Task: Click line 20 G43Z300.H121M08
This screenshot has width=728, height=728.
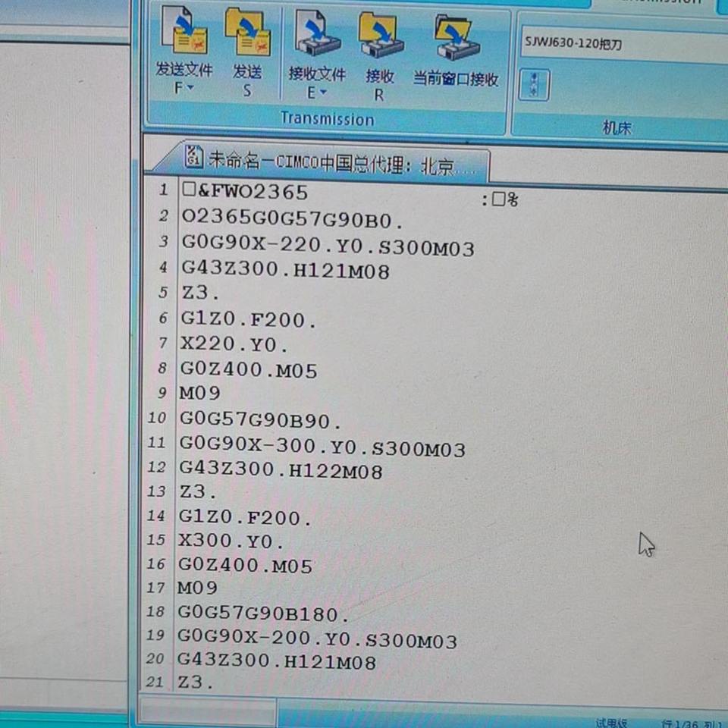Action: [x=277, y=661]
